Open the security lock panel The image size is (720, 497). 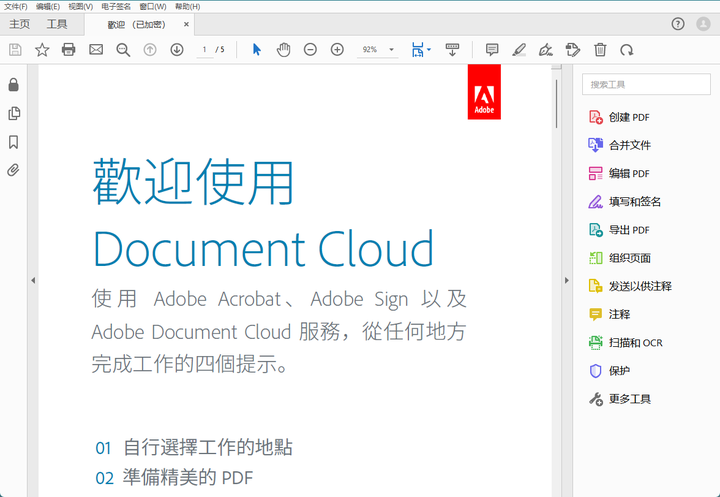(14, 85)
